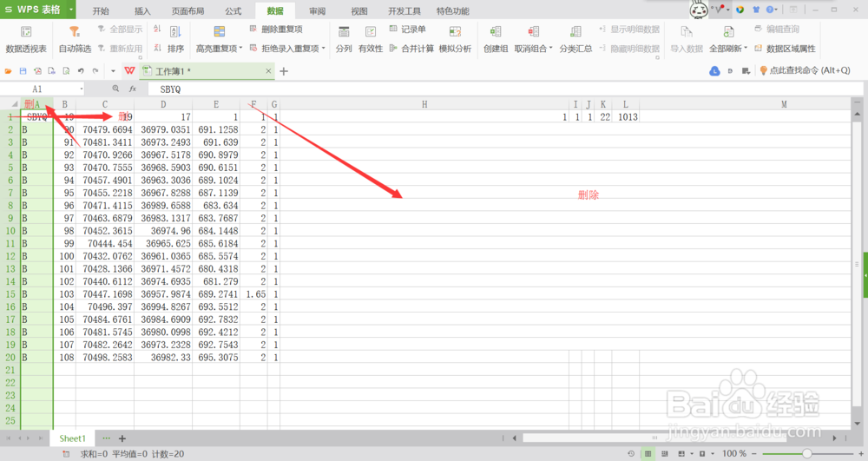Open What-If Analysis (模拟分析)

[x=455, y=39]
